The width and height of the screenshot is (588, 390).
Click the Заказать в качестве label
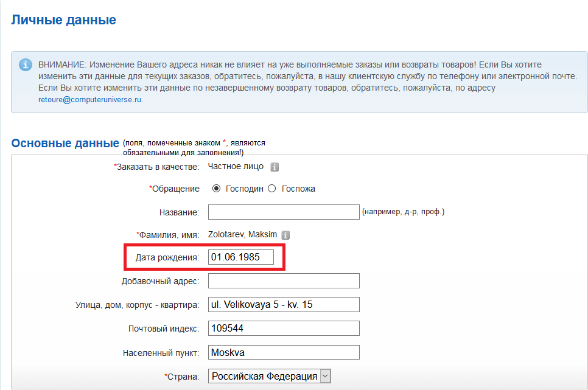tap(157, 167)
